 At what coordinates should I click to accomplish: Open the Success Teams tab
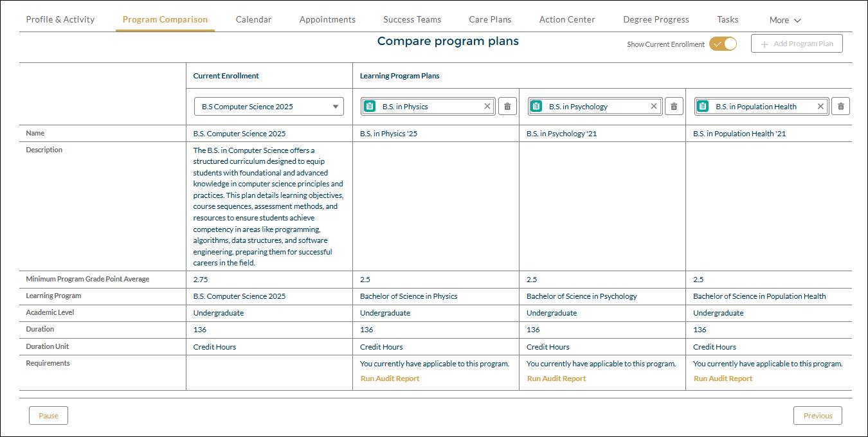(x=412, y=19)
